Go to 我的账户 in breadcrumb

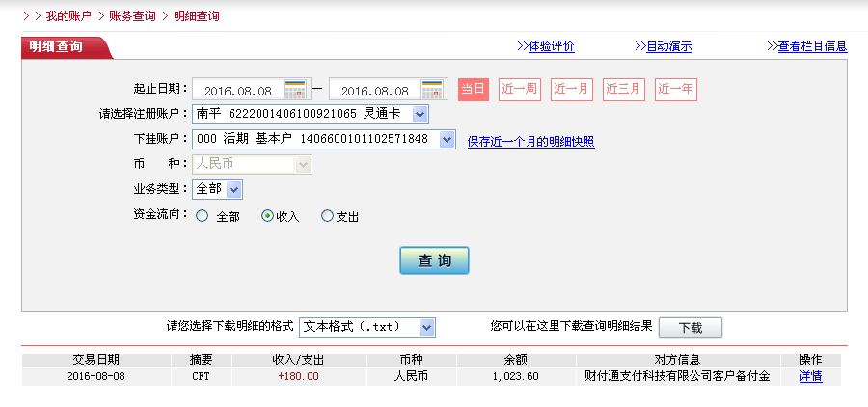(x=68, y=16)
